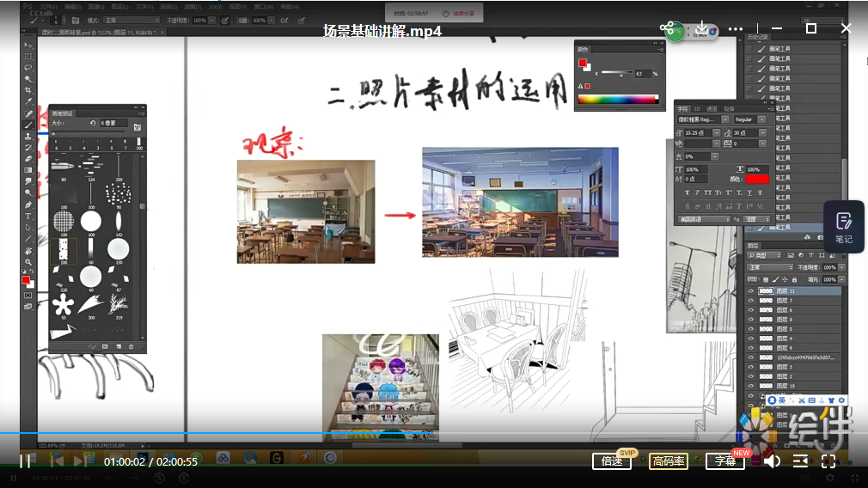Switch to the 颜色 Color panel tab
The width and height of the screenshot is (868, 488).
[583, 49]
